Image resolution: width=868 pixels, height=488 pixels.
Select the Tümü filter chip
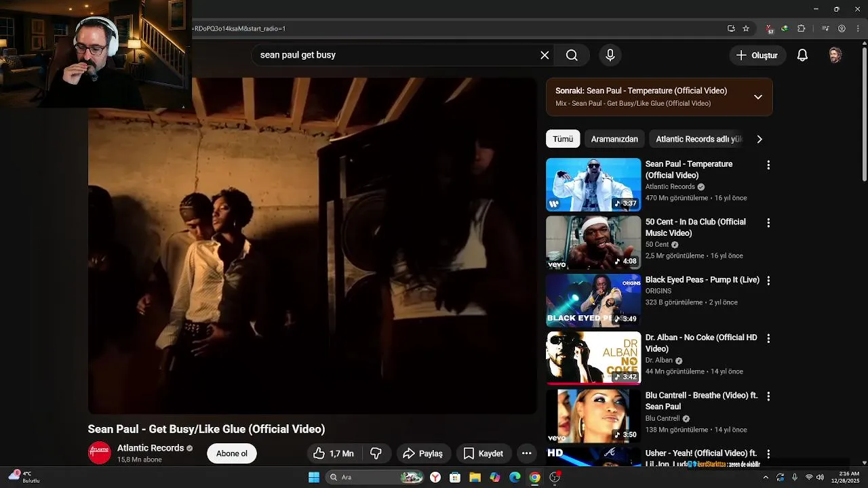point(563,139)
